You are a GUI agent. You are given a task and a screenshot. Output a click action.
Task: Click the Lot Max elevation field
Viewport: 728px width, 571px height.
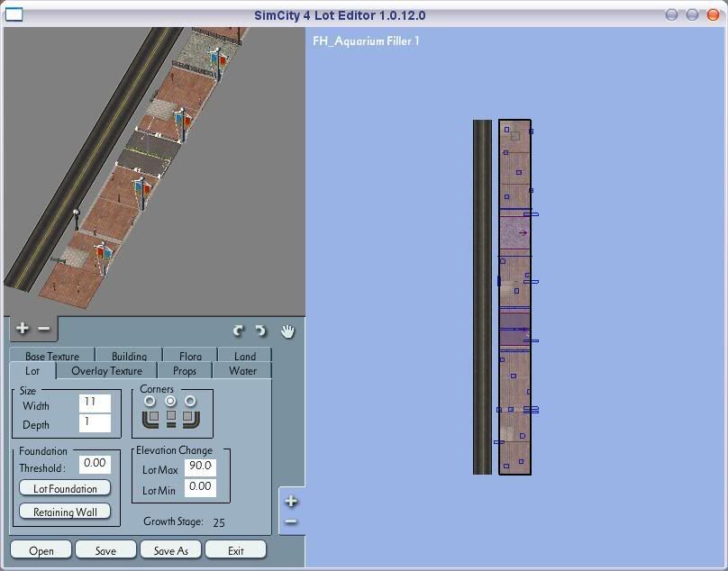click(x=200, y=467)
